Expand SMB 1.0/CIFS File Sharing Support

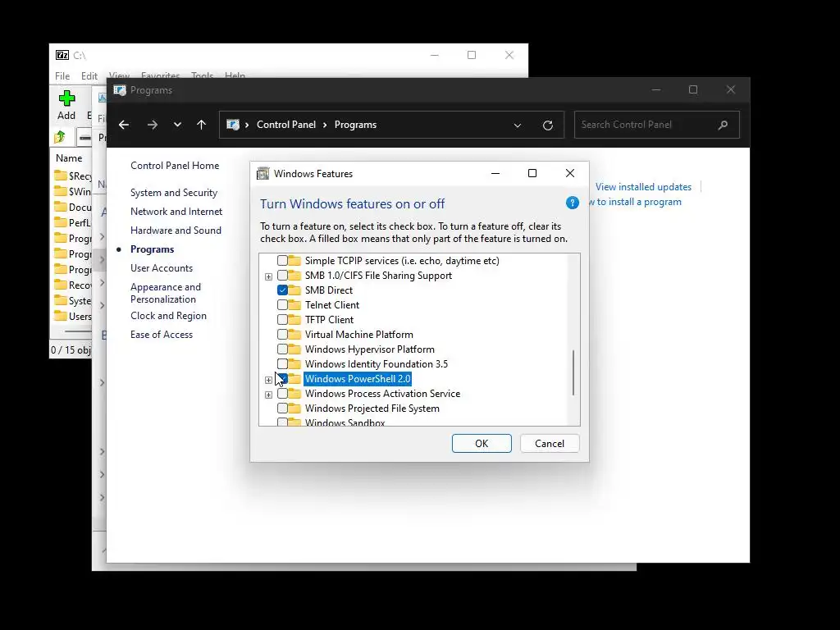point(268,276)
